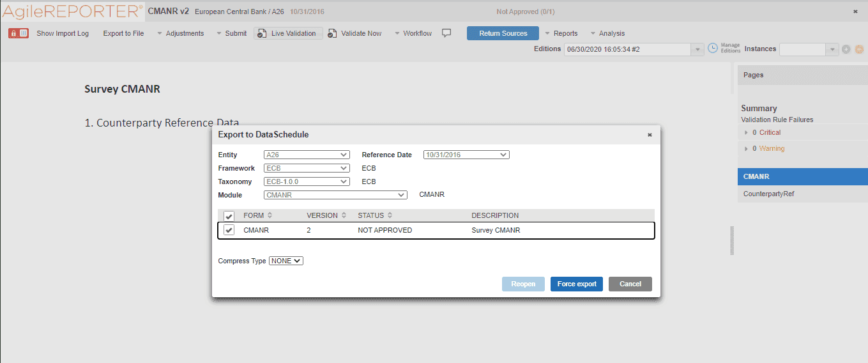Open the CounterpartyRef page
The image size is (868, 363).
click(x=802, y=194)
